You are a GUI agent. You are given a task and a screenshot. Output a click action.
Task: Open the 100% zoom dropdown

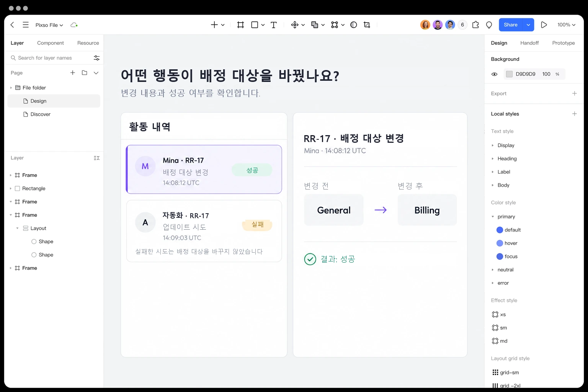pos(566,25)
